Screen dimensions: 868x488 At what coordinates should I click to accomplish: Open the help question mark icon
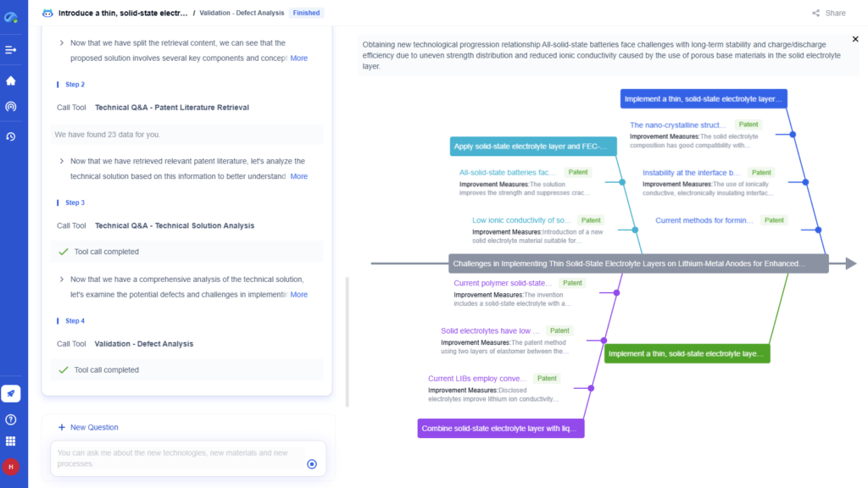tap(11, 419)
